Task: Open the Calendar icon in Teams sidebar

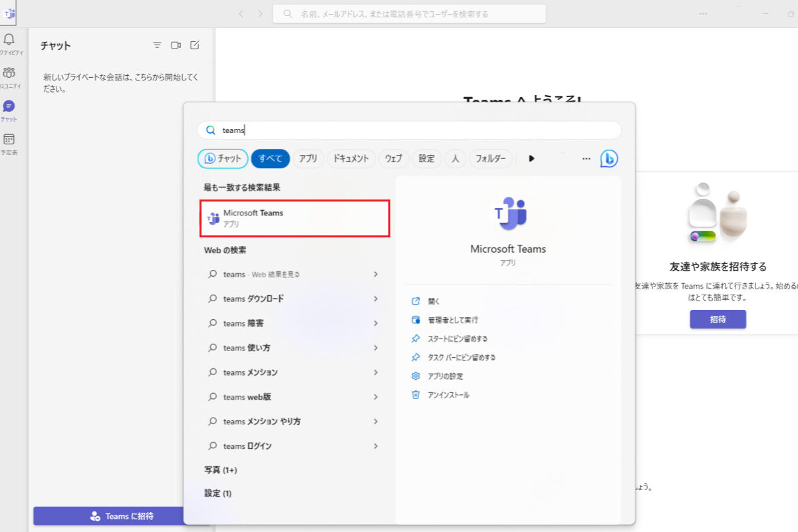Action: (9, 140)
